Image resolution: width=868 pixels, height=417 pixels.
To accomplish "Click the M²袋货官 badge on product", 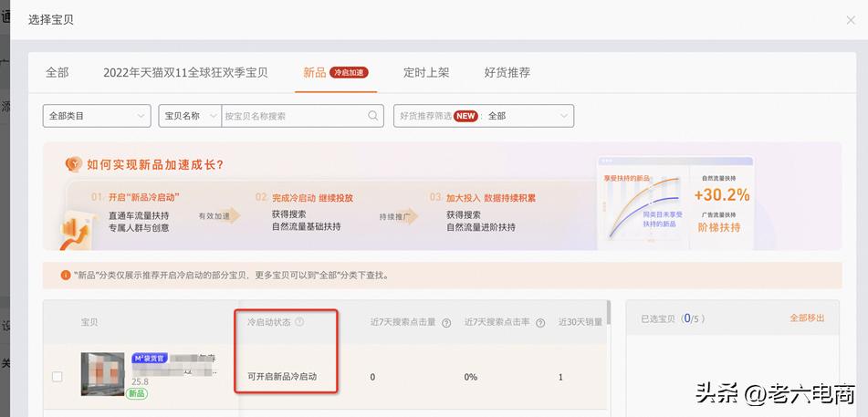I will coord(150,359).
